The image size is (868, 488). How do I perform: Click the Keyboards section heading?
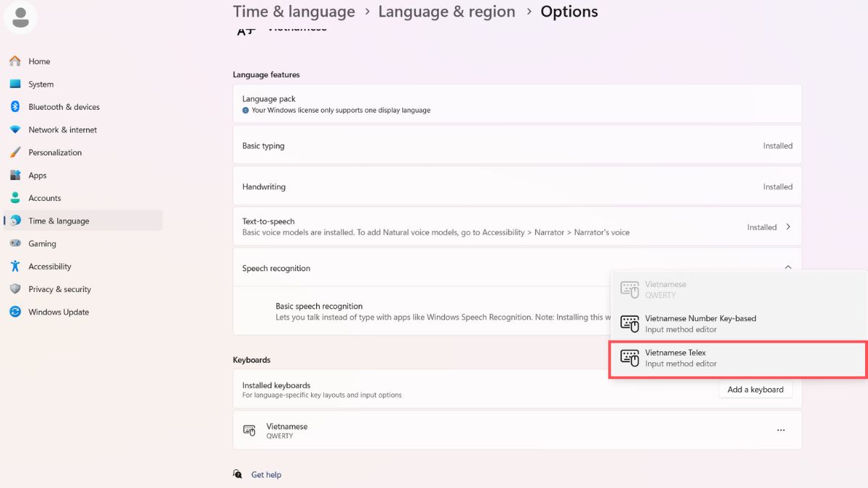coord(252,359)
